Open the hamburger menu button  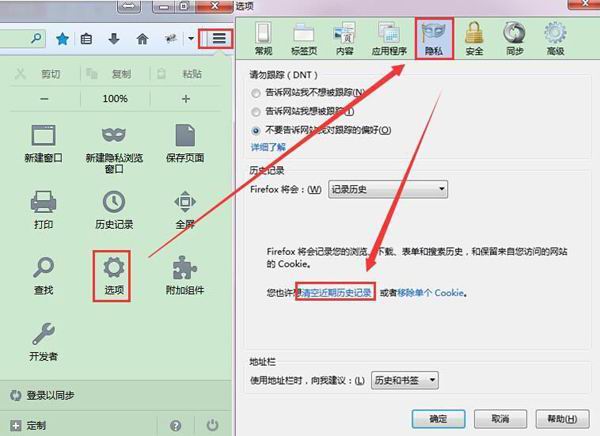(219, 38)
